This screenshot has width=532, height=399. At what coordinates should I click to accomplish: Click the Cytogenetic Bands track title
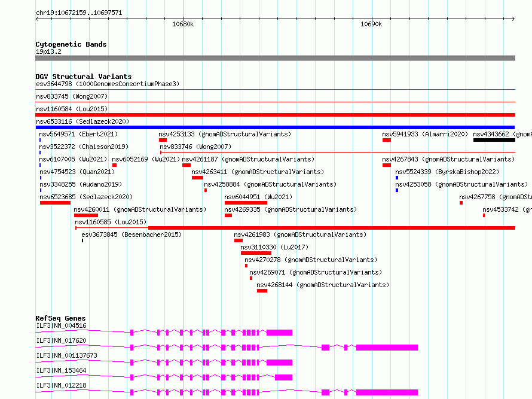pos(71,44)
